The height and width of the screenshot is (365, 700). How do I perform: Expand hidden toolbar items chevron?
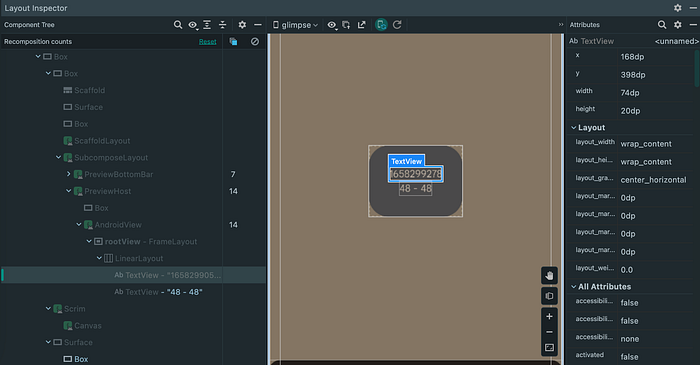pos(561,25)
